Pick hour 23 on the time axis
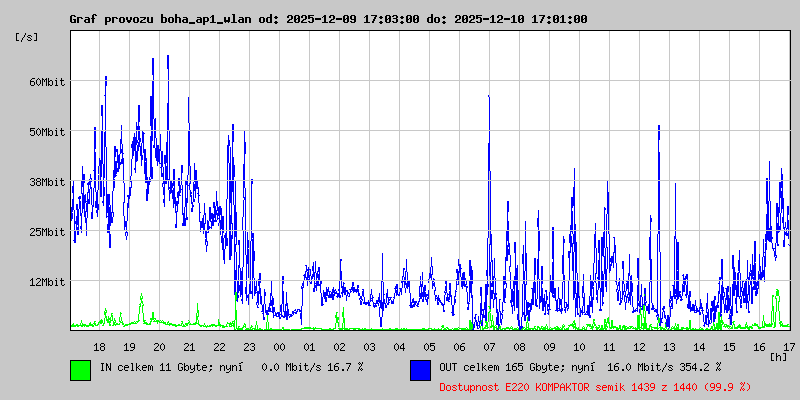The width and height of the screenshot is (800, 400). (250, 347)
